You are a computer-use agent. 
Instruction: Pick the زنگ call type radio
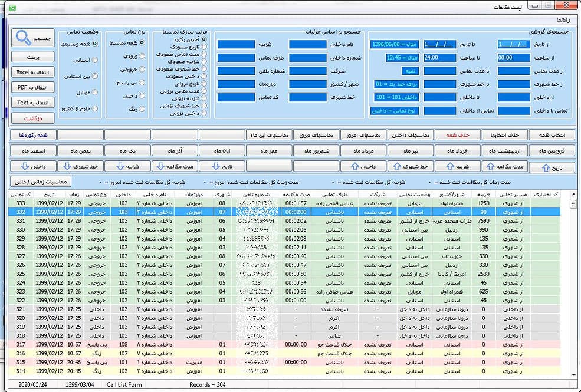coord(142,109)
